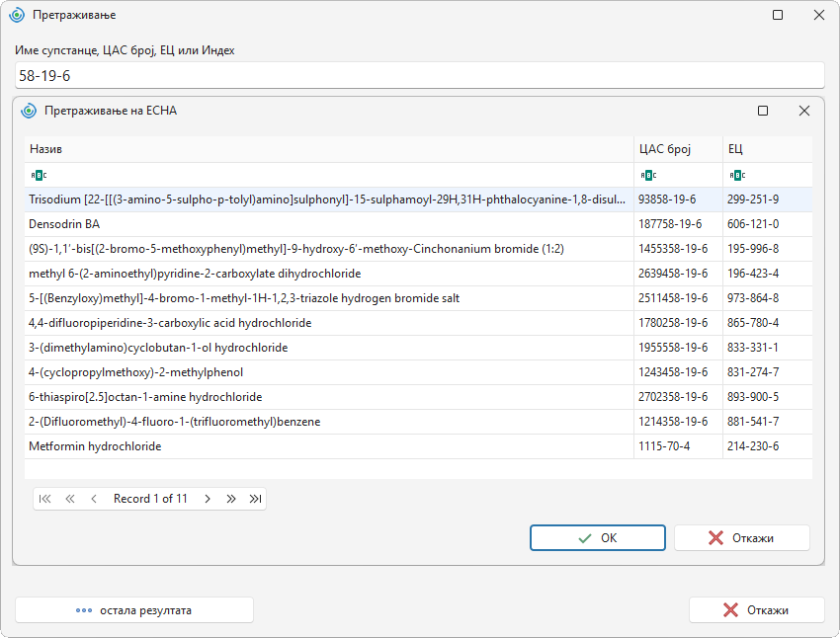Click CAS number 1115-70-4 cell

point(678,446)
